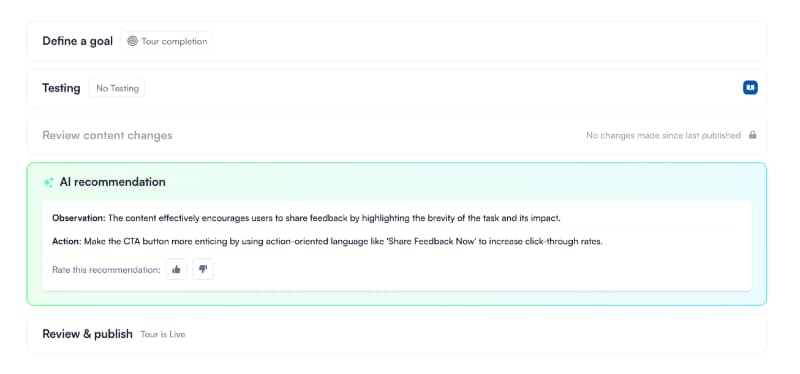Click the Rate this recommendation label
The height and width of the screenshot is (374, 800).
106,270
